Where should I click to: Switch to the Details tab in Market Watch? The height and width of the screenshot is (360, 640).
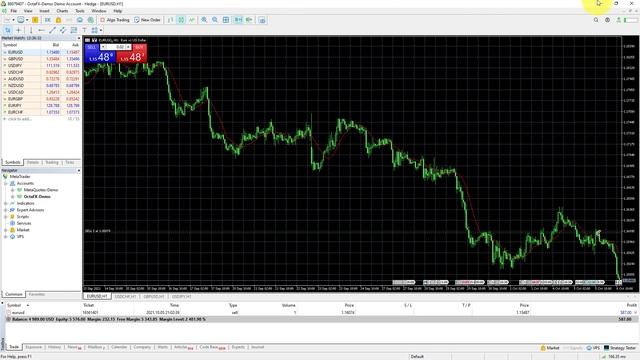[33, 162]
